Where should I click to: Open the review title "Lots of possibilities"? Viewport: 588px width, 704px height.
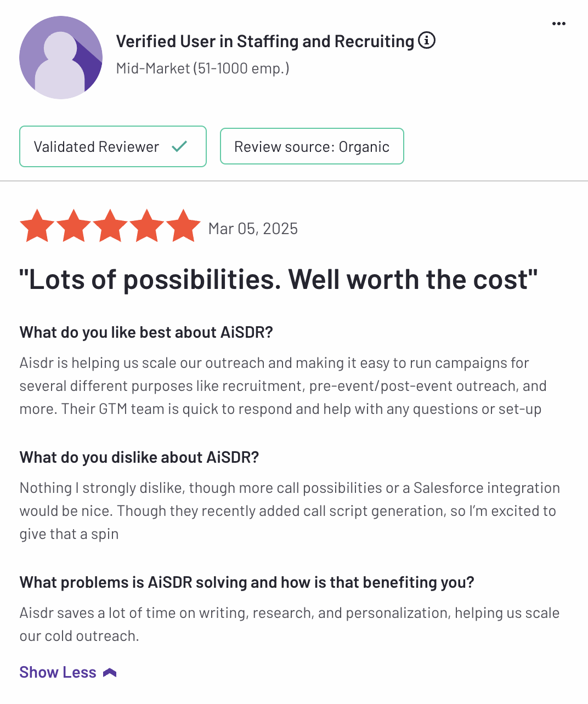[x=278, y=280]
